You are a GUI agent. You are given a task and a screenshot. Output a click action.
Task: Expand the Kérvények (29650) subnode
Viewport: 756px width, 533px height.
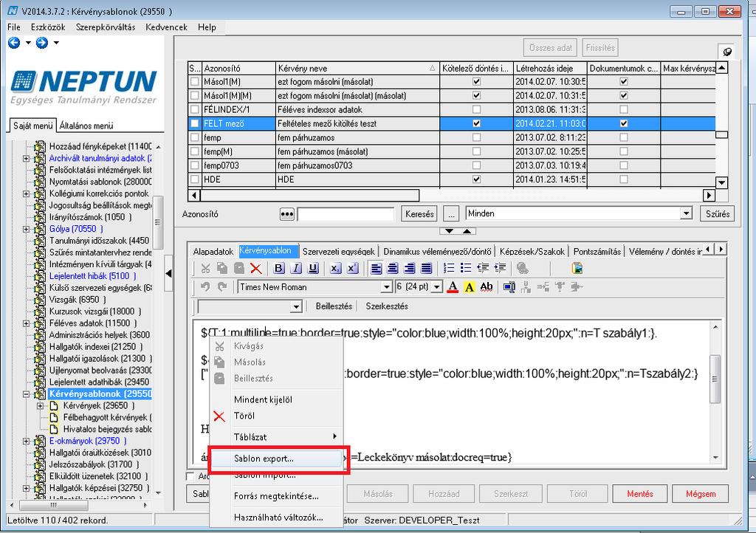coord(41,406)
